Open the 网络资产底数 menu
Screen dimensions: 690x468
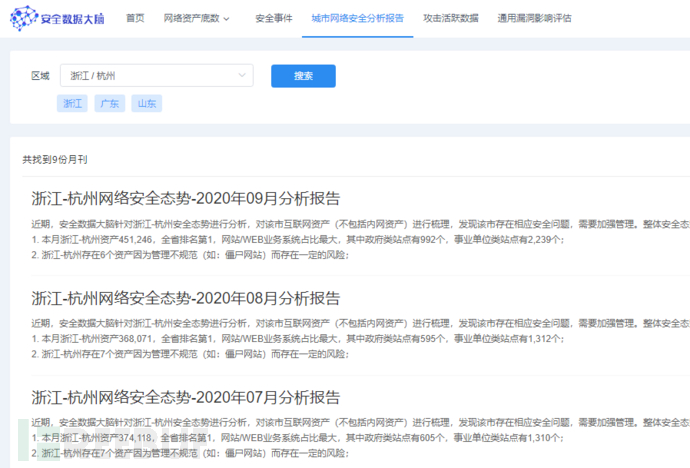[x=190, y=18]
